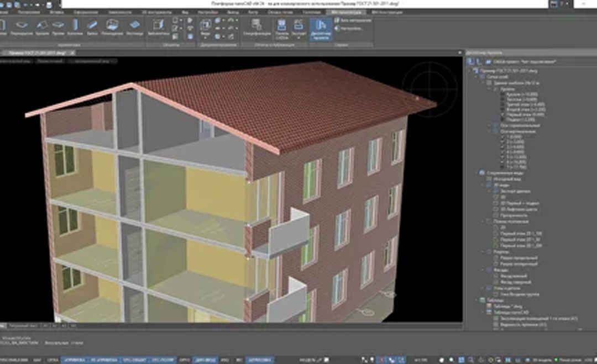
Task: Collapse the Уровни tree node
Action: (489, 88)
